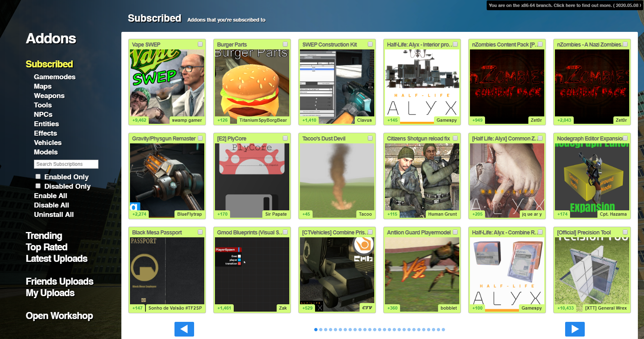Tick the Black Mesa Passport checkbox
This screenshot has height=339, width=644.
(200, 232)
